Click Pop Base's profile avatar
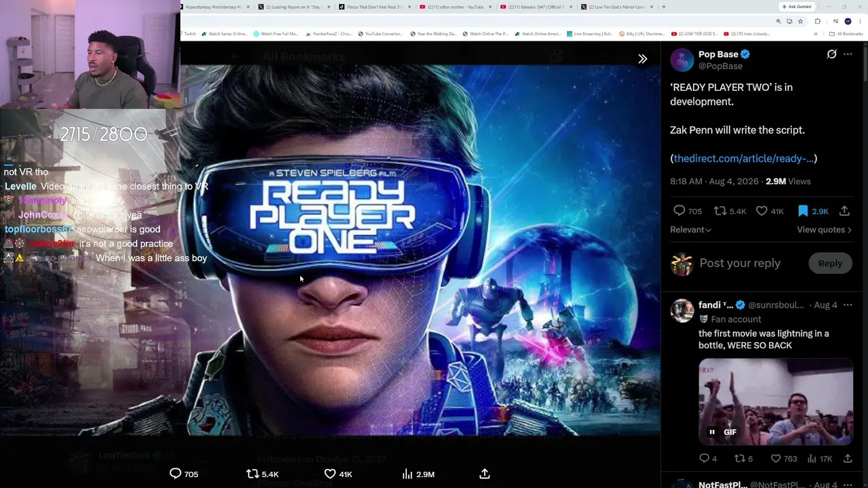868x488 pixels. (682, 60)
